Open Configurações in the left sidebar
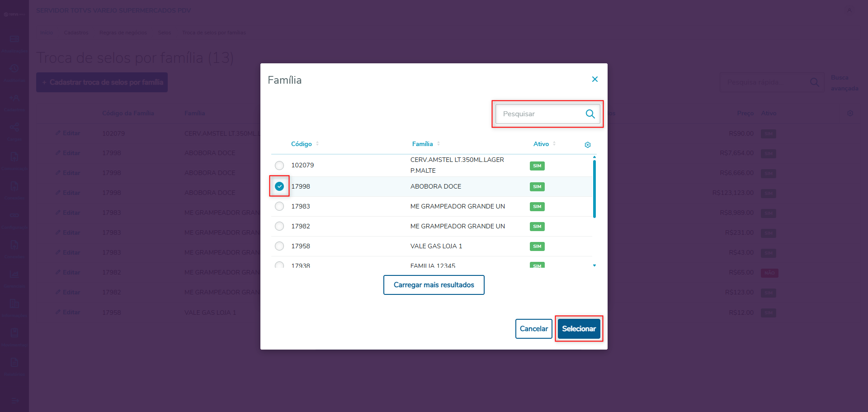 [x=14, y=220]
